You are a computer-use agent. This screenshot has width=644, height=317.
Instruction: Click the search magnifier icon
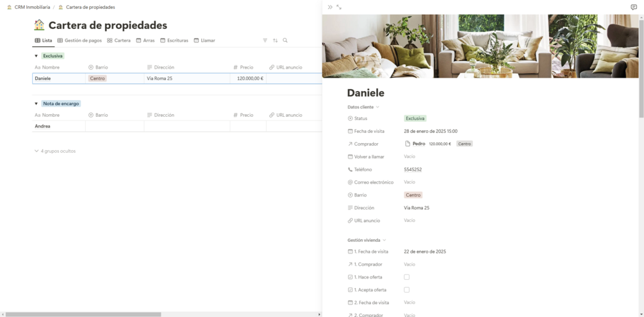(285, 40)
